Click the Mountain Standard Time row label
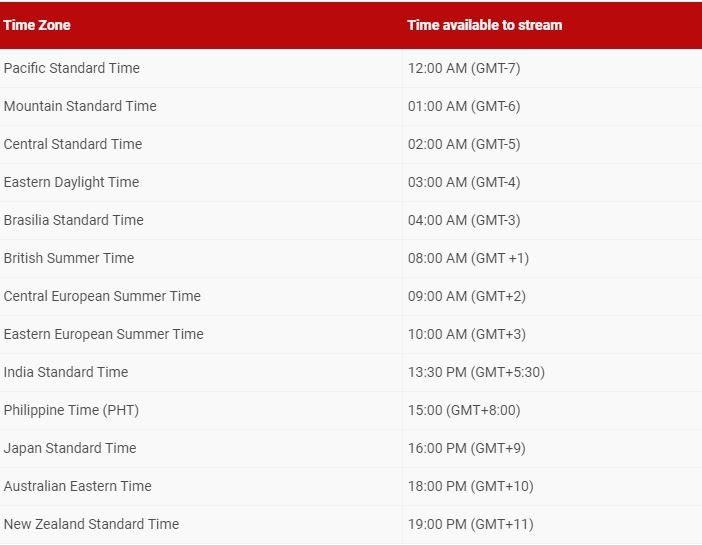 (x=80, y=106)
